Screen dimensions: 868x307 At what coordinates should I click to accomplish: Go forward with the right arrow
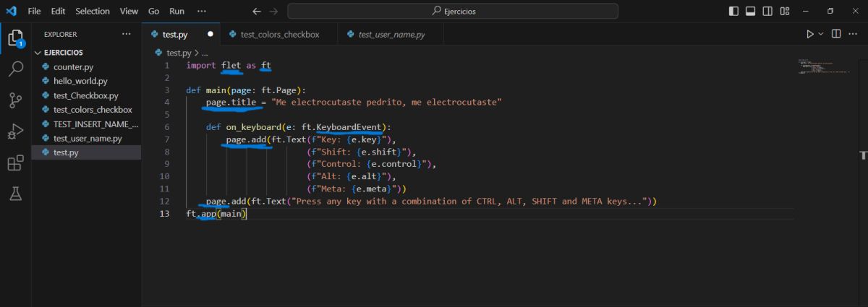[x=273, y=12]
